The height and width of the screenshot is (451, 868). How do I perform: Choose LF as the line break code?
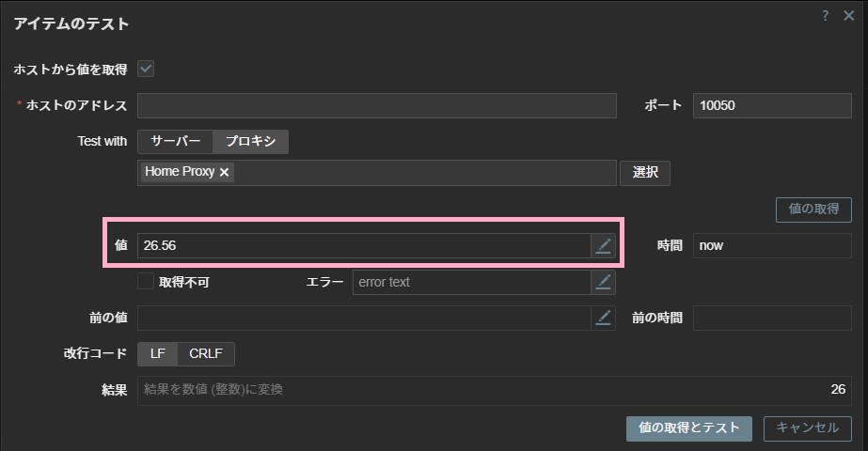(x=158, y=354)
